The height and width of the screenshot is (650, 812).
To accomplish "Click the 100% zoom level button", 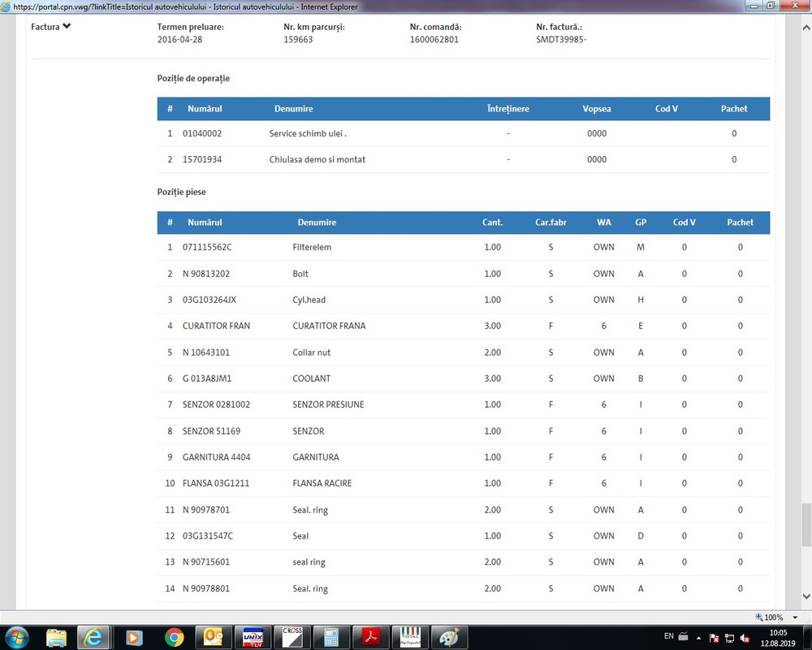I will (770, 617).
